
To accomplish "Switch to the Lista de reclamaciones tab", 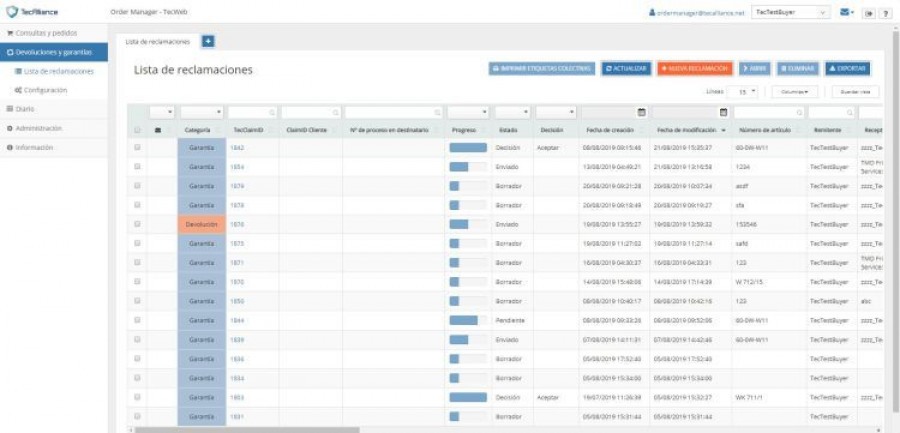I will tap(157, 41).
